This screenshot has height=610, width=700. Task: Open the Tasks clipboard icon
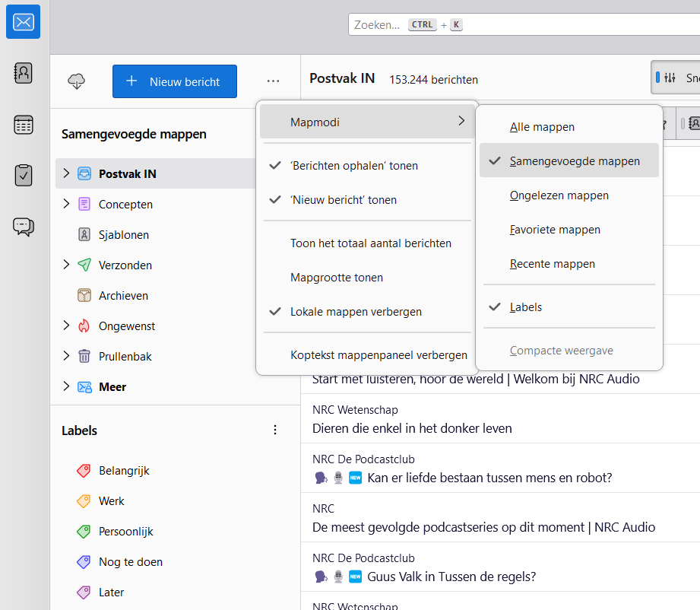pyautogui.click(x=24, y=175)
